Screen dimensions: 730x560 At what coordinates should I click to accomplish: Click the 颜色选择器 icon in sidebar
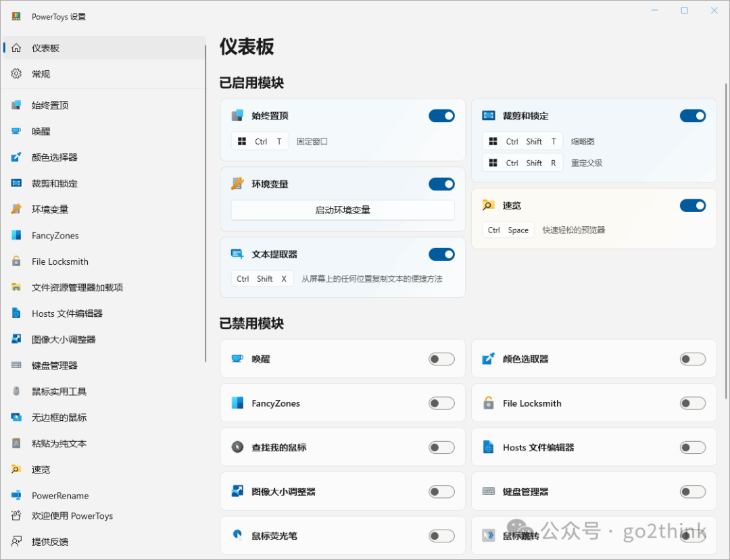[16, 157]
